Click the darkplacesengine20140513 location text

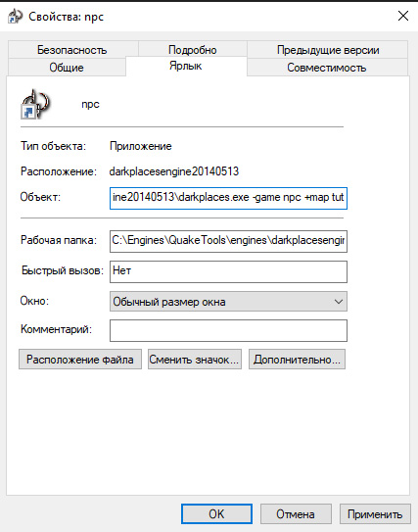(174, 171)
